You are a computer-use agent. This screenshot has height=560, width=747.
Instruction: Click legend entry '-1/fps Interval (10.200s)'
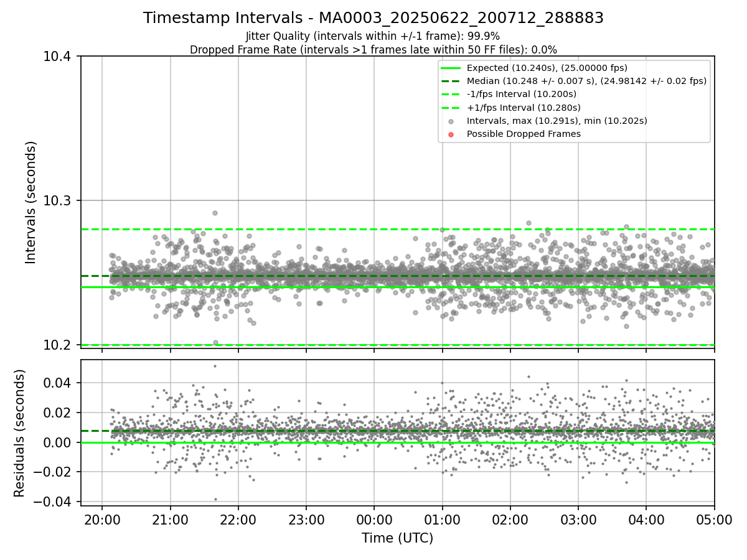click(x=522, y=94)
